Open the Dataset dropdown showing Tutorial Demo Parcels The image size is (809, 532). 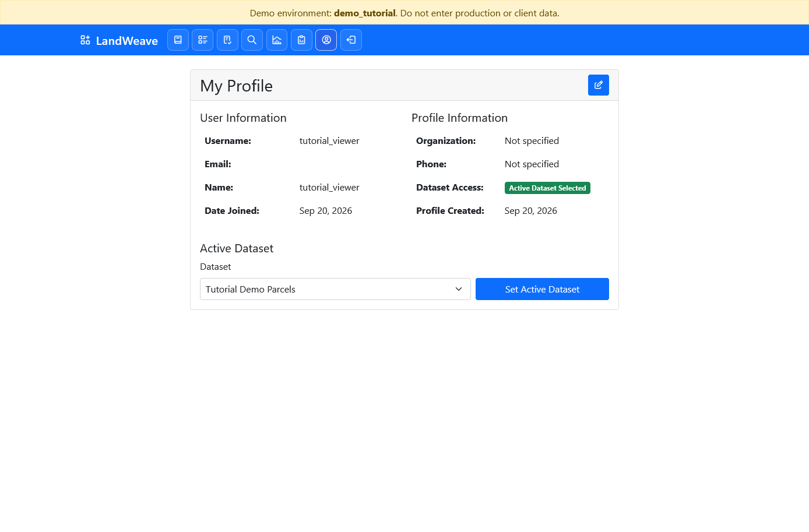point(335,289)
